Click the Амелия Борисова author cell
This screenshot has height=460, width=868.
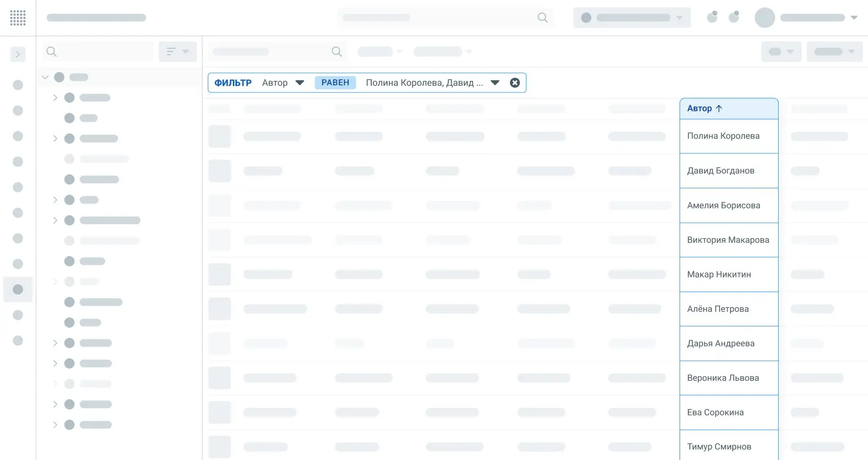(724, 205)
